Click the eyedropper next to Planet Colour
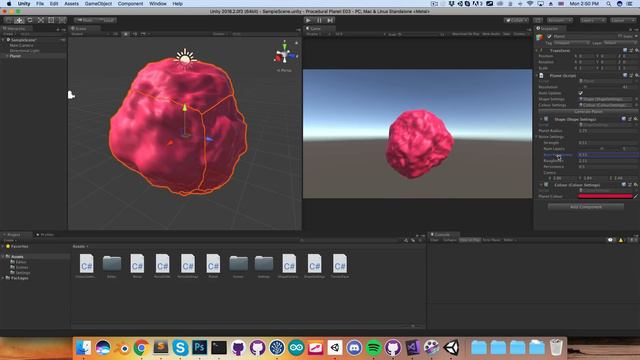640x360 pixels. pyautogui.click(x=636, y=196)
